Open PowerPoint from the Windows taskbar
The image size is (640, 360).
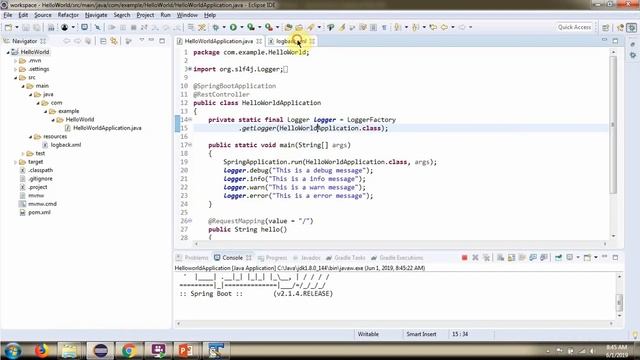(185, 351)
